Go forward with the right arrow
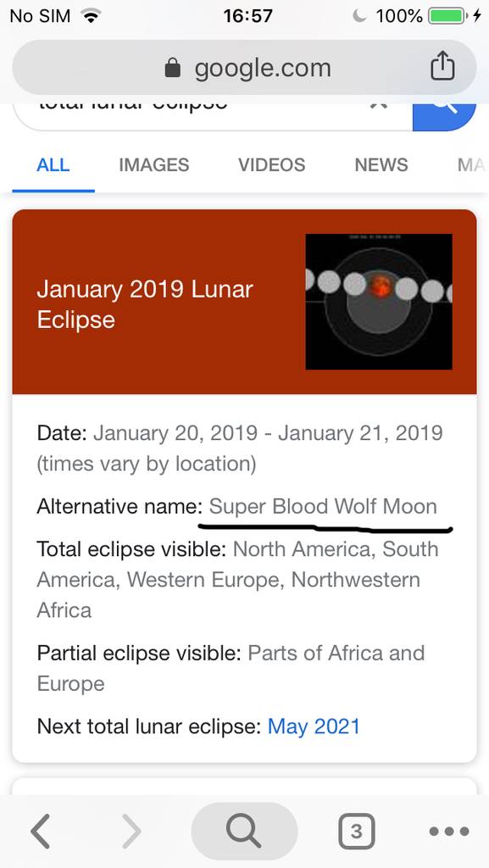 (x=131, y=831)
